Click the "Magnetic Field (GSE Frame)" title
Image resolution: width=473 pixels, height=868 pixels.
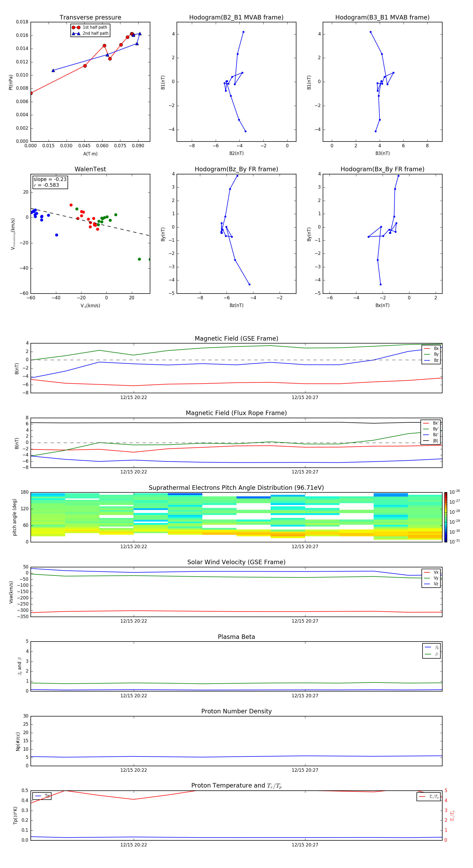pos(236,339)
